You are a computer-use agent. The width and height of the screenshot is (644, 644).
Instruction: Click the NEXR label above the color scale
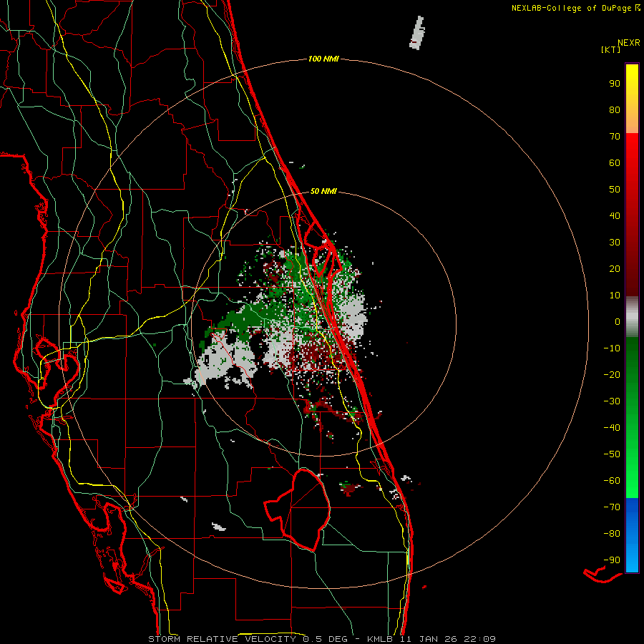[x=628, y=43]
